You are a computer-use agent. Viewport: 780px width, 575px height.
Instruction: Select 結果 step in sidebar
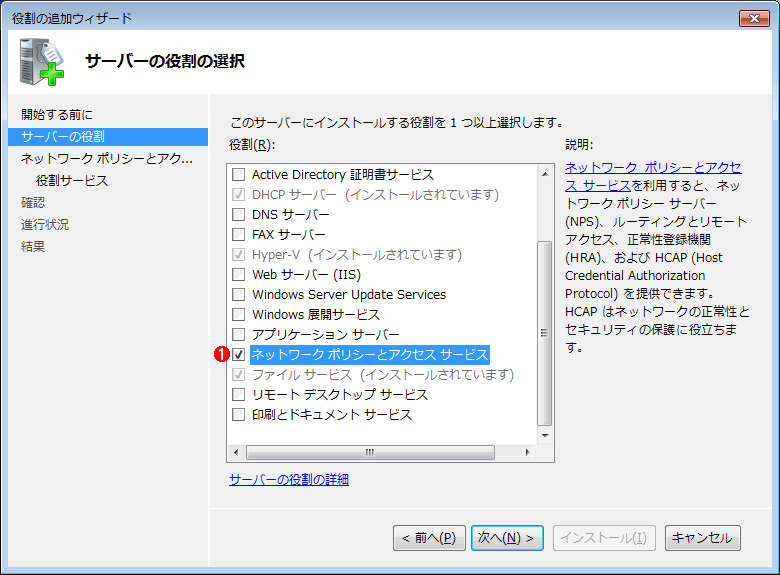33,246
